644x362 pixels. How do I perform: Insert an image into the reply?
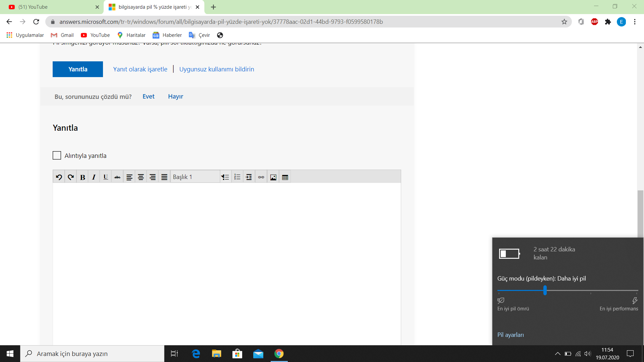pos(273,177)
